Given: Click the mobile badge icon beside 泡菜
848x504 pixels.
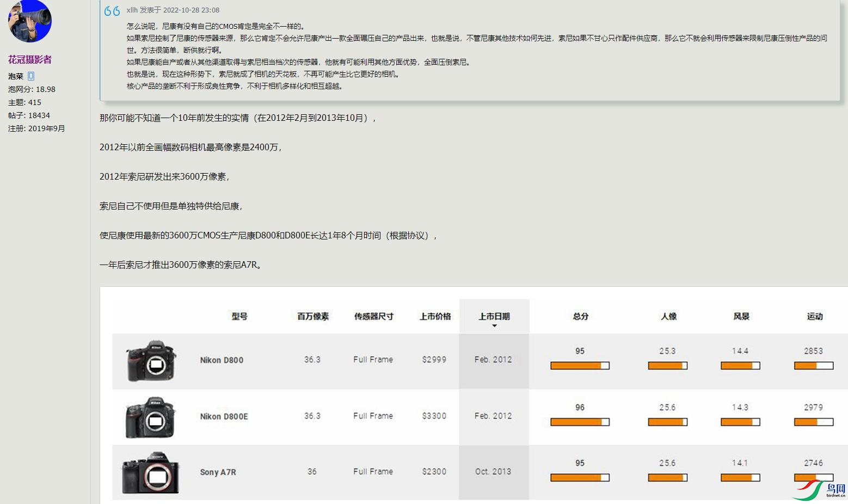Looking at the screenshot, I should tap(31, 76).
